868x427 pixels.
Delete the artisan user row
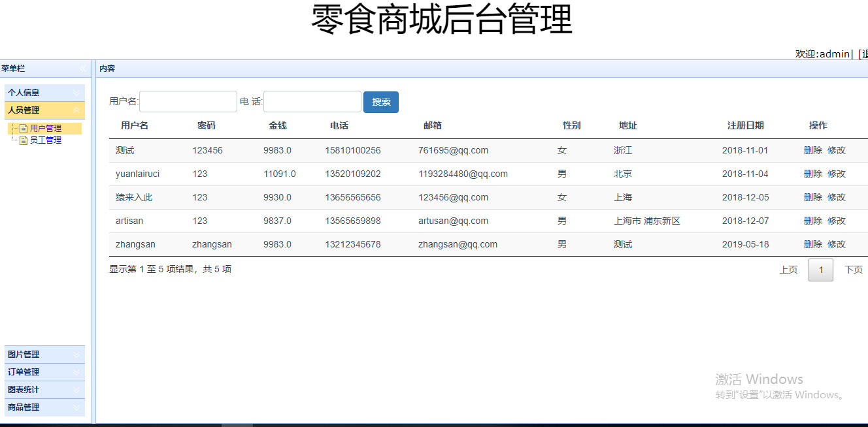point(812,221)
